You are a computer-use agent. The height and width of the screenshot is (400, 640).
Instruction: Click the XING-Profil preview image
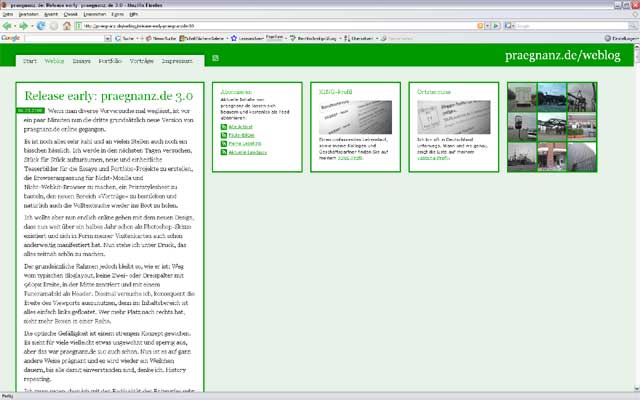[356, 117]
